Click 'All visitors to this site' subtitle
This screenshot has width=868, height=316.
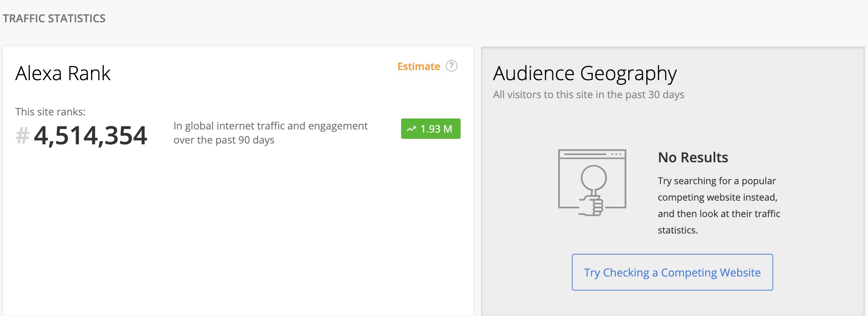click(588, 95)
